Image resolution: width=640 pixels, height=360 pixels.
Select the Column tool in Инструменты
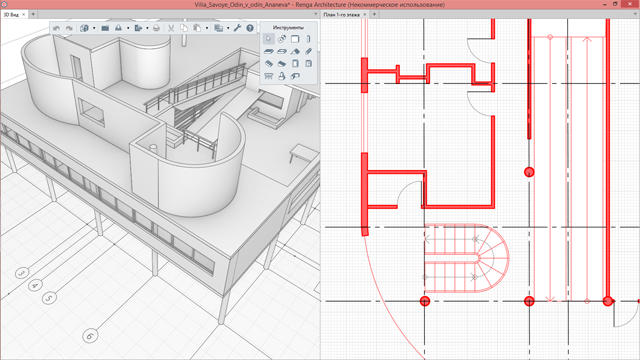pyautogui.click(x=309, y=39)
